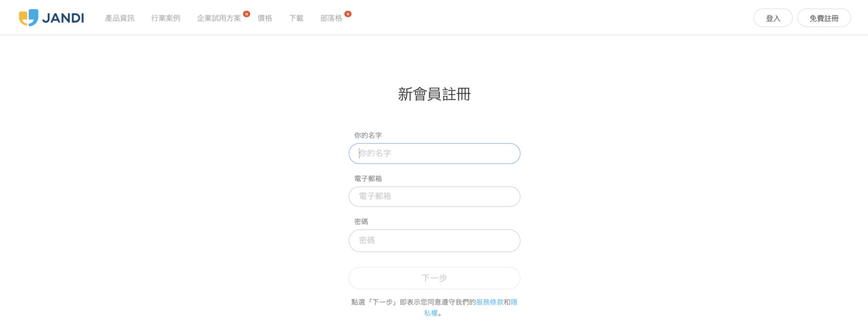Visit the 部落格 navigation link
This screenshot has height=327, width=868.
tap(331, 18)
